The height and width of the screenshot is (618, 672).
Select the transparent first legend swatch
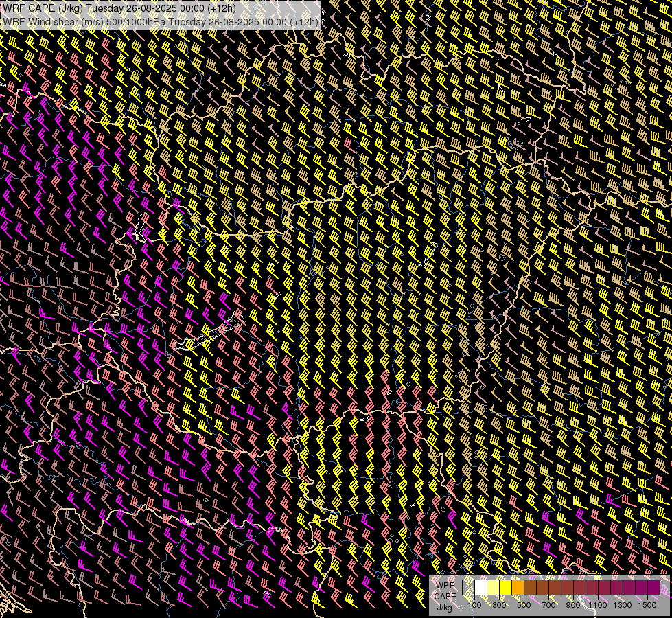[x=468, y=588]
